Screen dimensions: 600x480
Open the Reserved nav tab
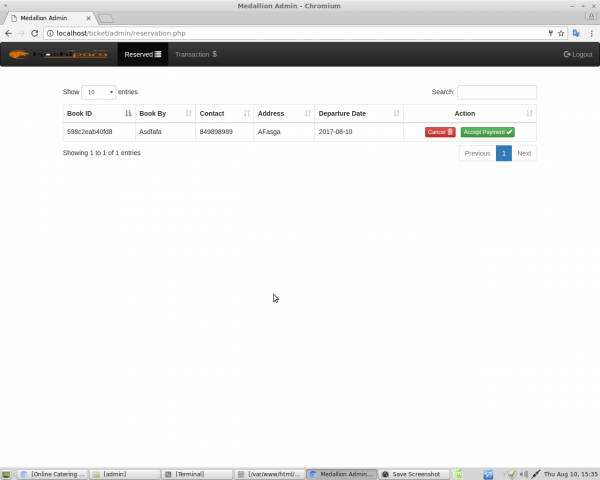pyautogui.click(x=143, y=54)
